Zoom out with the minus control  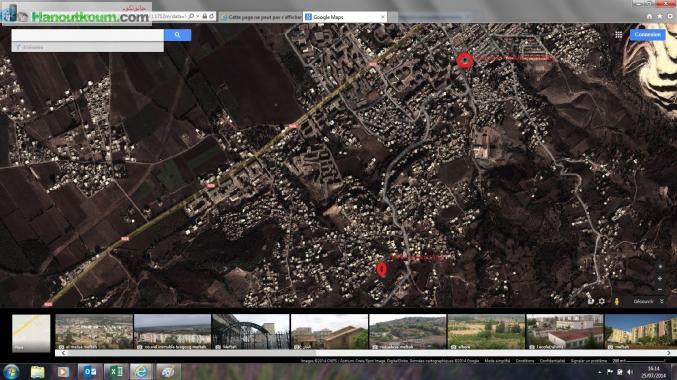660,289
